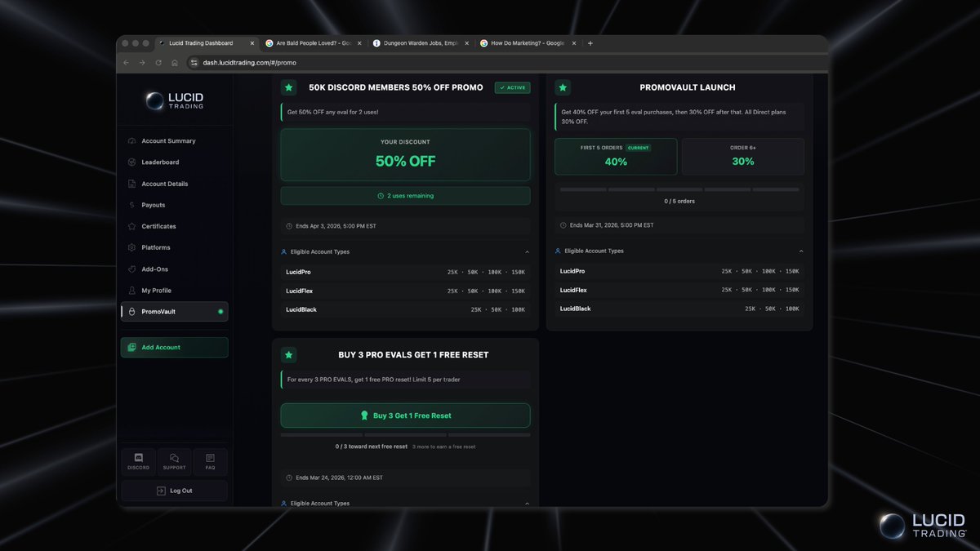Click person icon beside PromoVault Launch Eligible Account Types
Image resolution: width=980 pixels, height=551 pixels.
(x=559, y=251)
